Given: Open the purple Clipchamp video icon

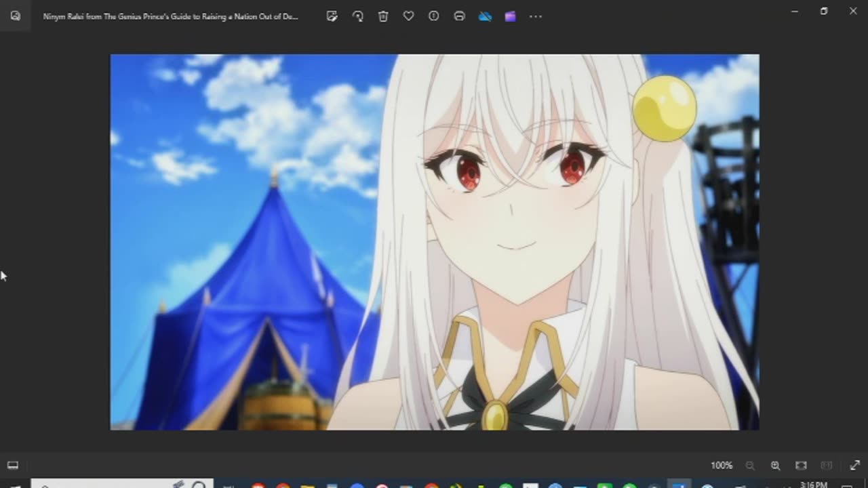Looking at the screenshot, I should click(510, 16).
